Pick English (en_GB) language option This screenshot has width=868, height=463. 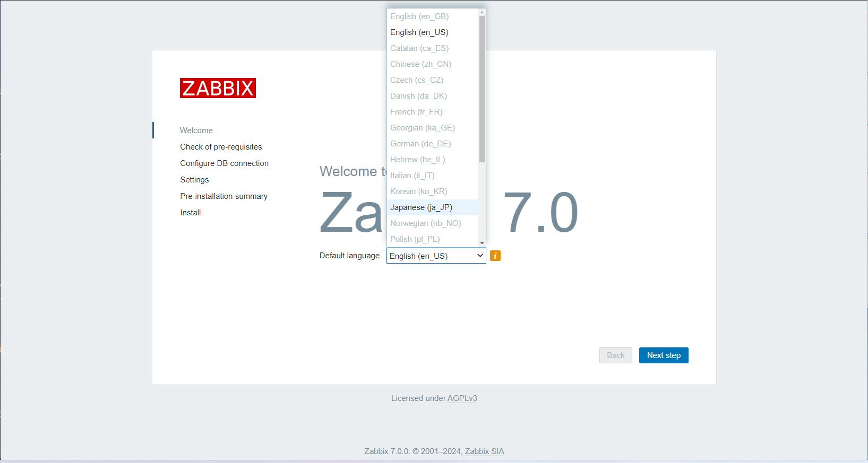click(x=419, y=16)
